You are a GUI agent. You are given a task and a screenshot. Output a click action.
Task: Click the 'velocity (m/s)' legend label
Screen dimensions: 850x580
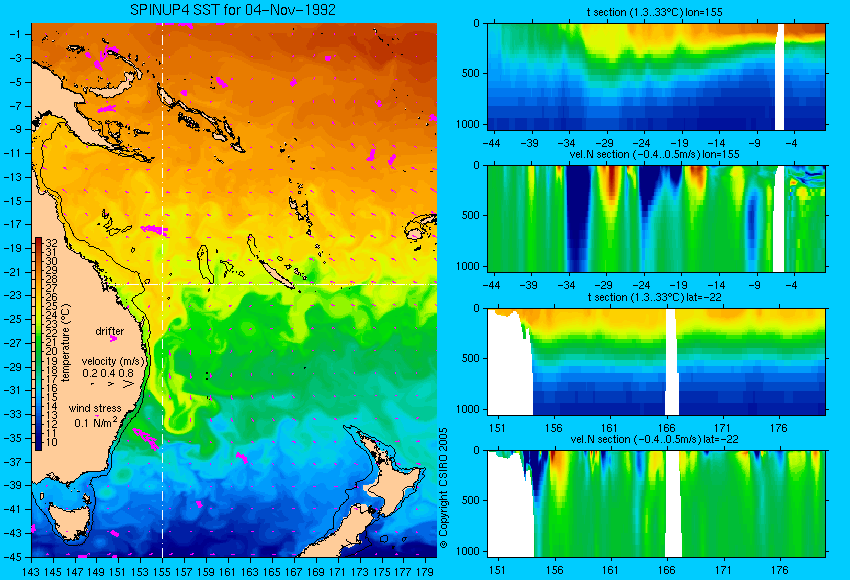[x=113, y=361]
